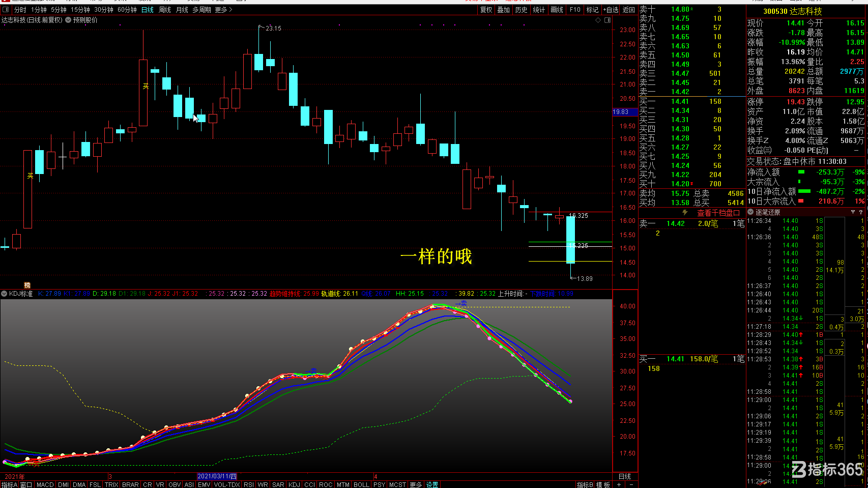Click the 指标B tab

585,484
